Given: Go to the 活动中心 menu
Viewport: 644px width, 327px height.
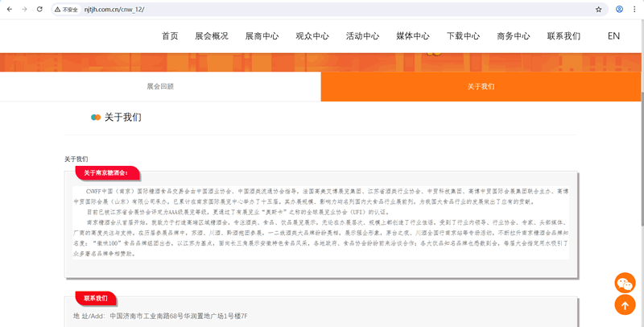Looking at the screenshot, I should tap(362, 36).
